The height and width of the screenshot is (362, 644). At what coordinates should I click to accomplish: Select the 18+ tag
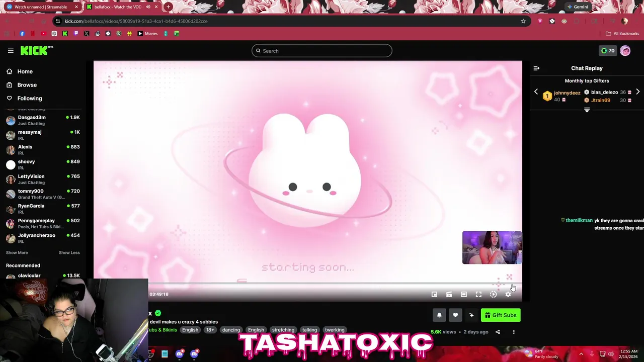click(210, 330)
